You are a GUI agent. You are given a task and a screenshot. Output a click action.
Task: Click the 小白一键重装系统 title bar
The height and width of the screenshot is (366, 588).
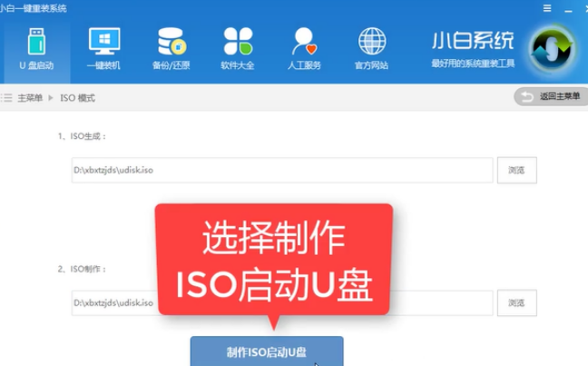38,7
